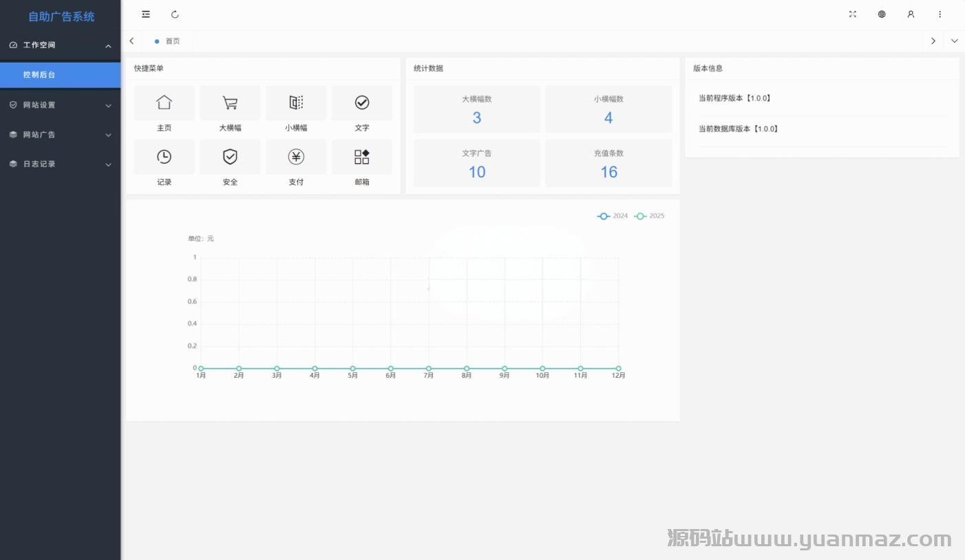Open the 小横幅 shortcut icon

[x=296, y=103]
